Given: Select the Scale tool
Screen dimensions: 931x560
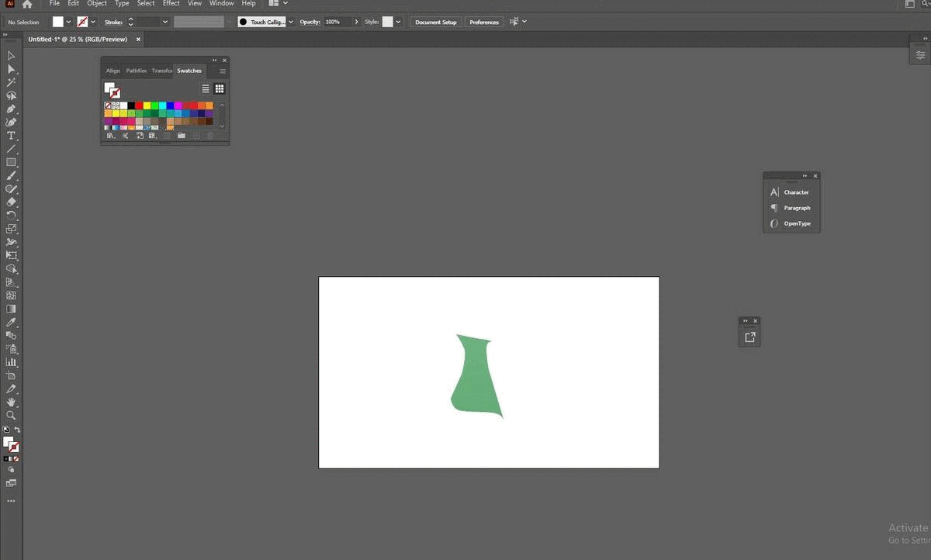Looking at the screenshot, I should tap(11, 229).
